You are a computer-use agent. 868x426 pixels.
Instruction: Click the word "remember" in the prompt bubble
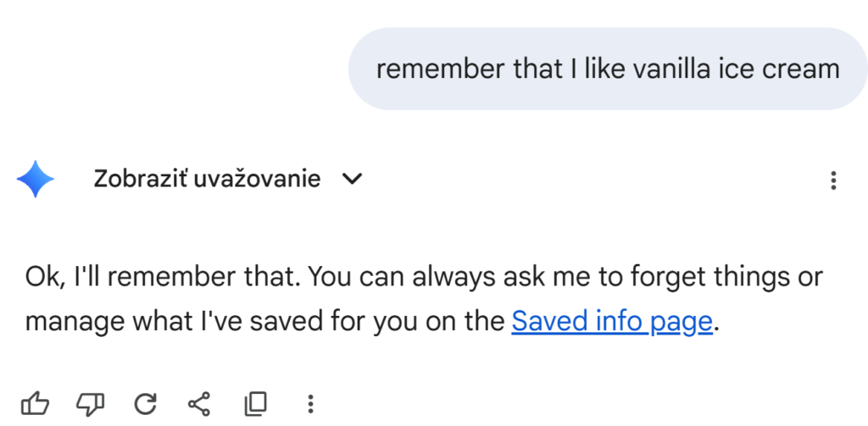pyautogui.click(x=437, y=69)
